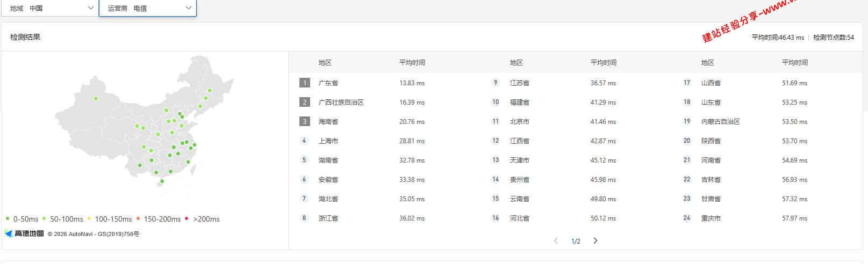868x264 pixels.
Task: Go to previous page of results
Action: pos(556,241)
